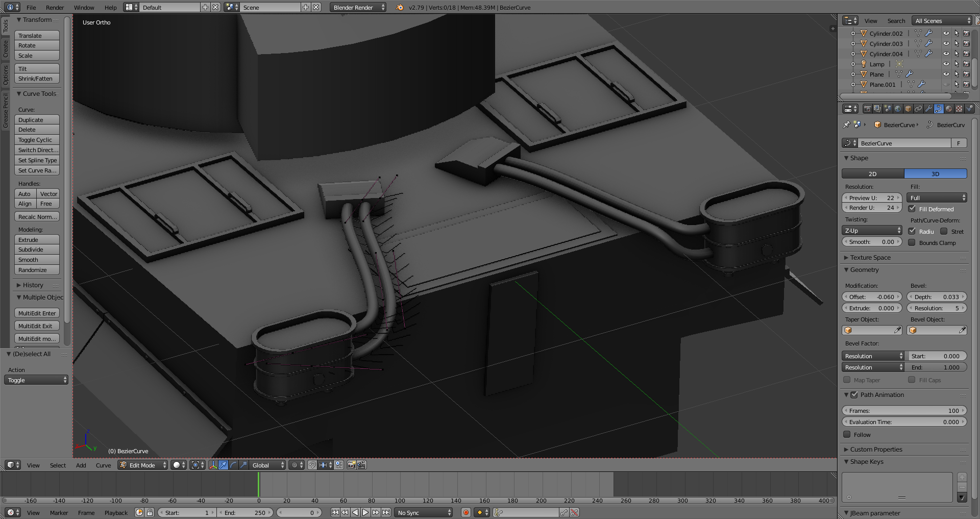
Task: Open the Material properties sphere tab
Action: 949,109
